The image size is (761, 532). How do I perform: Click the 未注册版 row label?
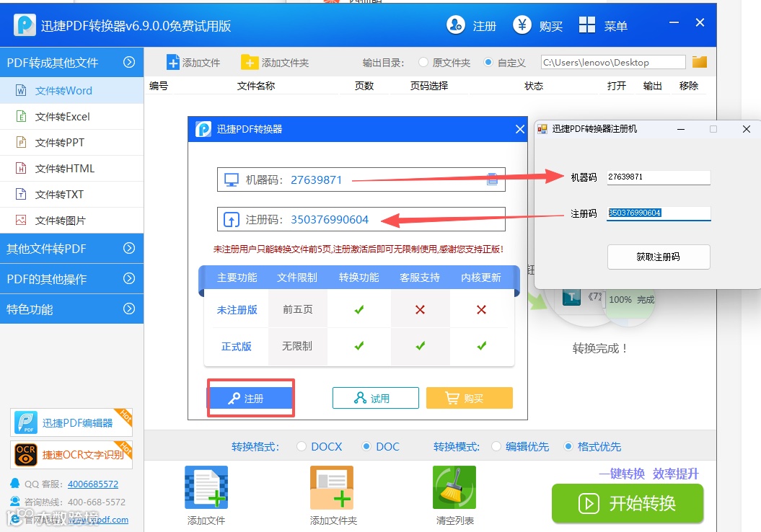[237, 310]
